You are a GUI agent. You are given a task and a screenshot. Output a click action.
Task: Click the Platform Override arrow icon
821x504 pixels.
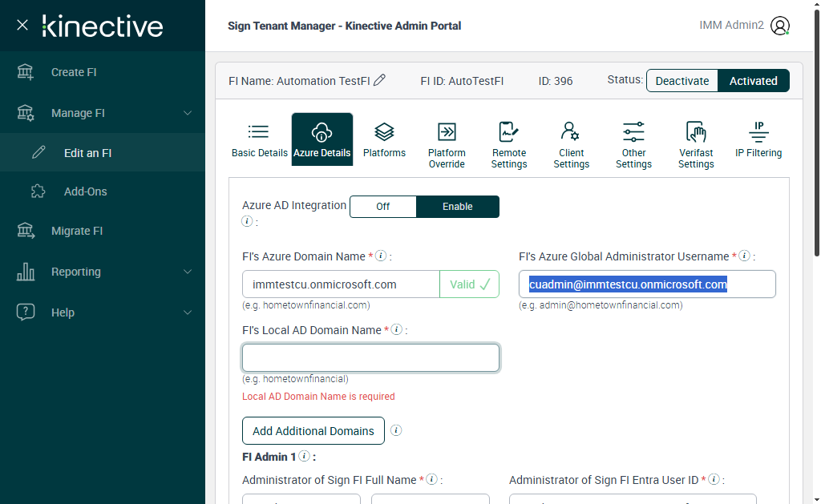coord(447,132)
